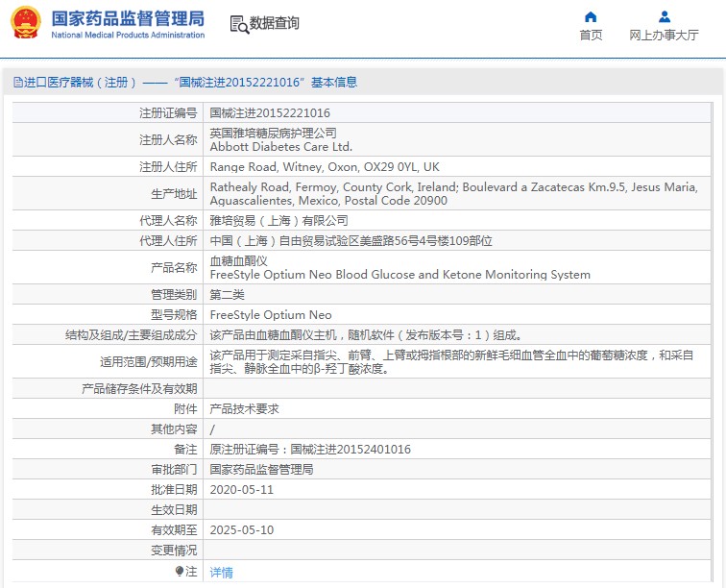Click the 网上办事大厅 user icon
The image size is (726, 588).
(664, 16)
